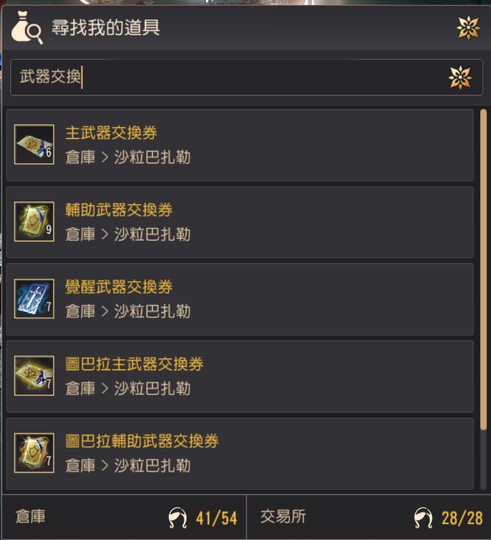
Task: Click the 倉庫 tab at bottom
Action: pos(124,517)
